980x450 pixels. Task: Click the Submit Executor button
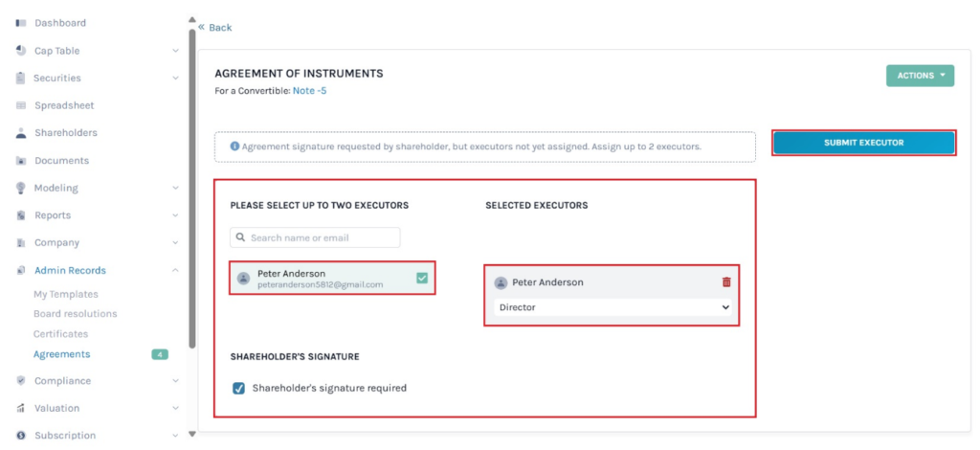[863, 143]
